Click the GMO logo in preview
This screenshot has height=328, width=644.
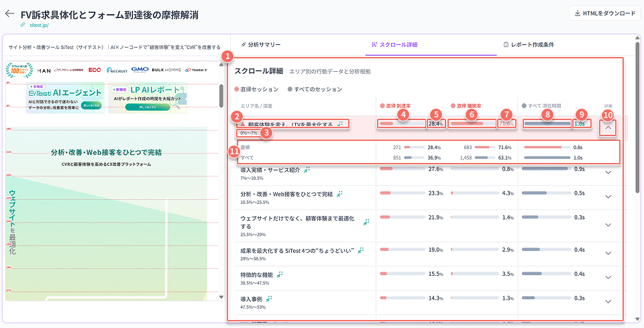[x=140, y=70]
